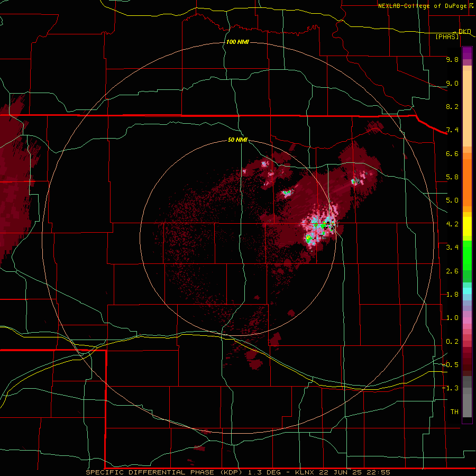Screen dimensions: 476x476
Task: Click the 1.8 legend value
Action: point(452,295)
